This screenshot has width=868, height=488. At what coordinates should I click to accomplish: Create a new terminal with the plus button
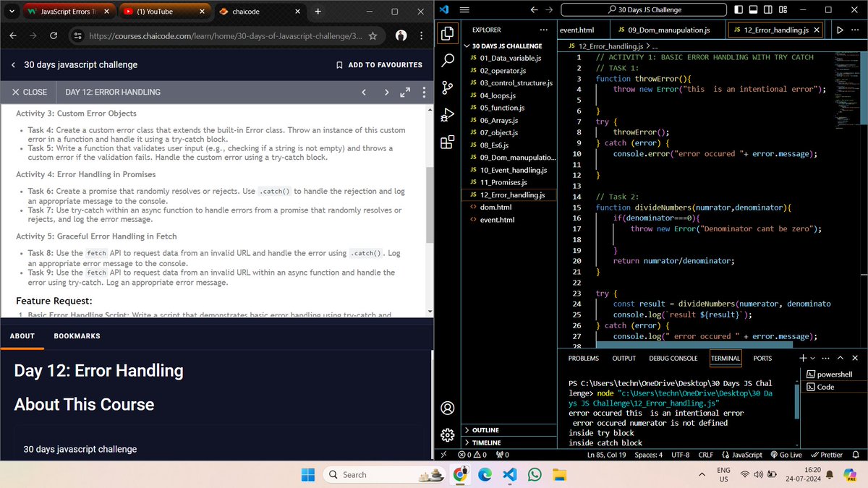[x=803, y=358]
